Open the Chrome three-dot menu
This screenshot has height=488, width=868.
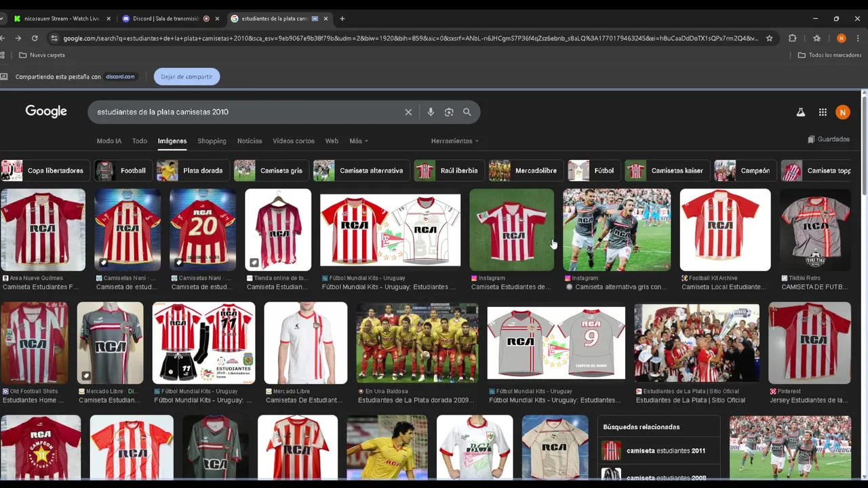(x=859, y=38)
